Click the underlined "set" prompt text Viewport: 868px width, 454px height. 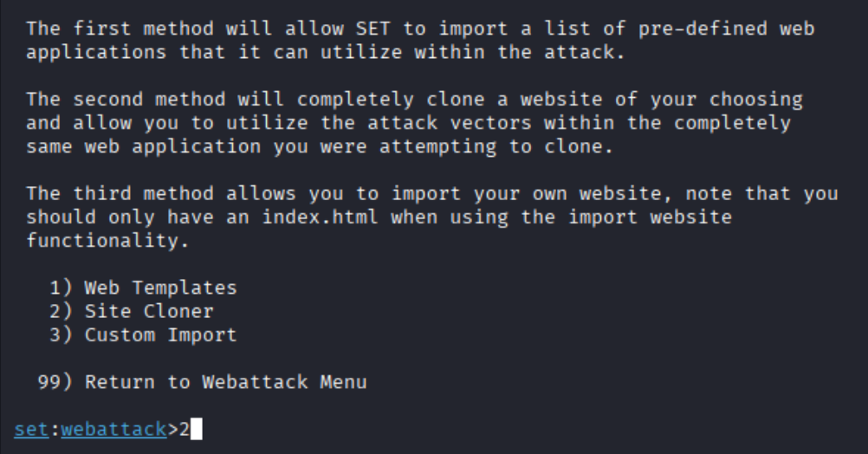point(31,429)
